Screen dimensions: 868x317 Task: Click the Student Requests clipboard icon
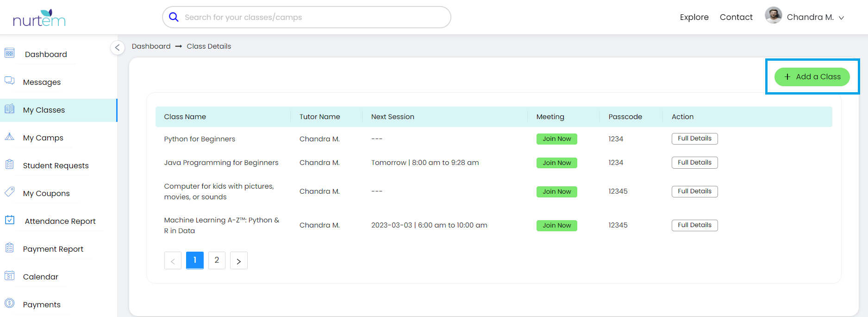pos(10,165)
